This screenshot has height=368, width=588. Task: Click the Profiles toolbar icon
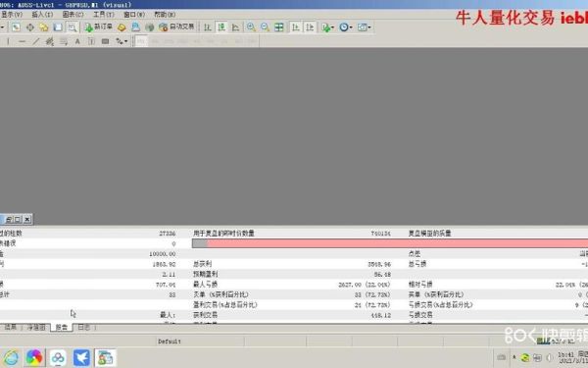click(x=16, y=27)
